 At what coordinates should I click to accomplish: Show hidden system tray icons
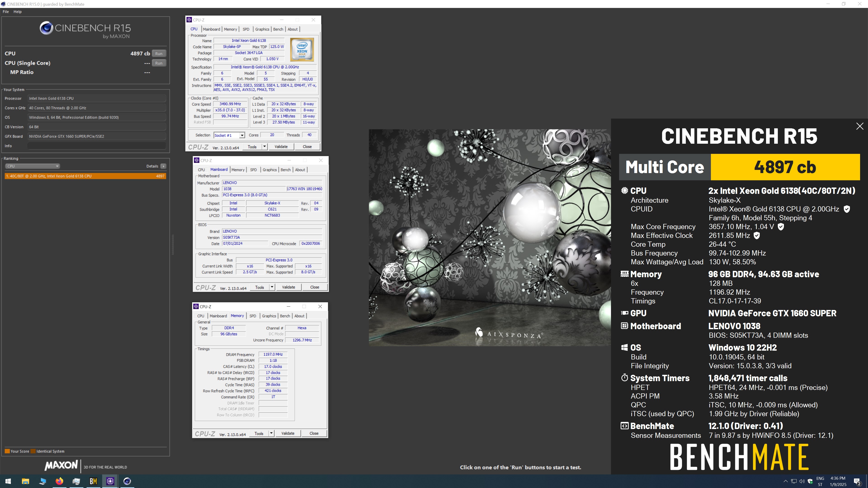[x=785, y=481]
